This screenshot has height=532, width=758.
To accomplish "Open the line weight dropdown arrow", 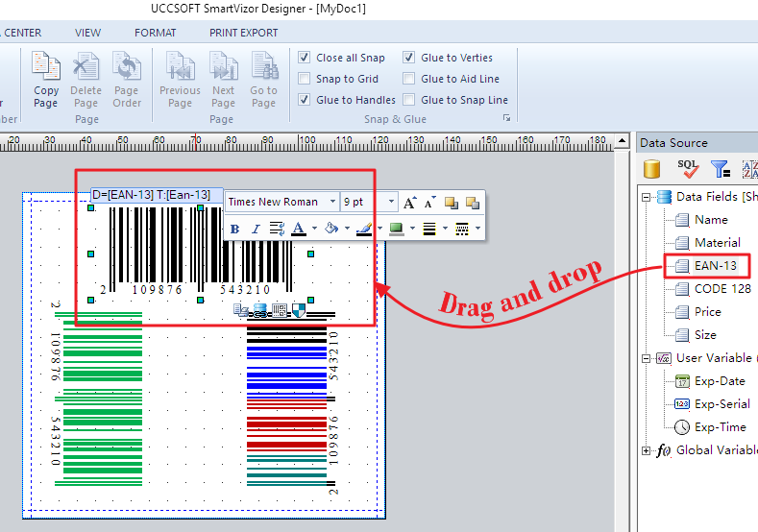I will point(445,229).
